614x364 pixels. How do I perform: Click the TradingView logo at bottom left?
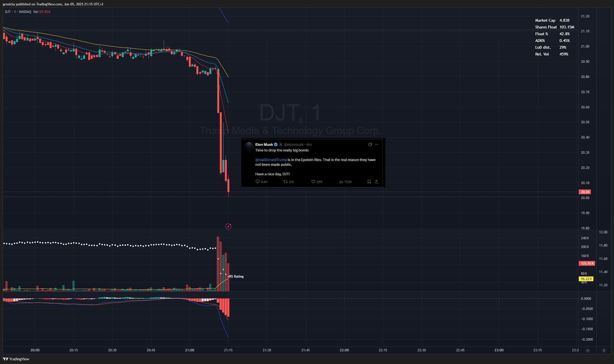click(x=16, y=359)
